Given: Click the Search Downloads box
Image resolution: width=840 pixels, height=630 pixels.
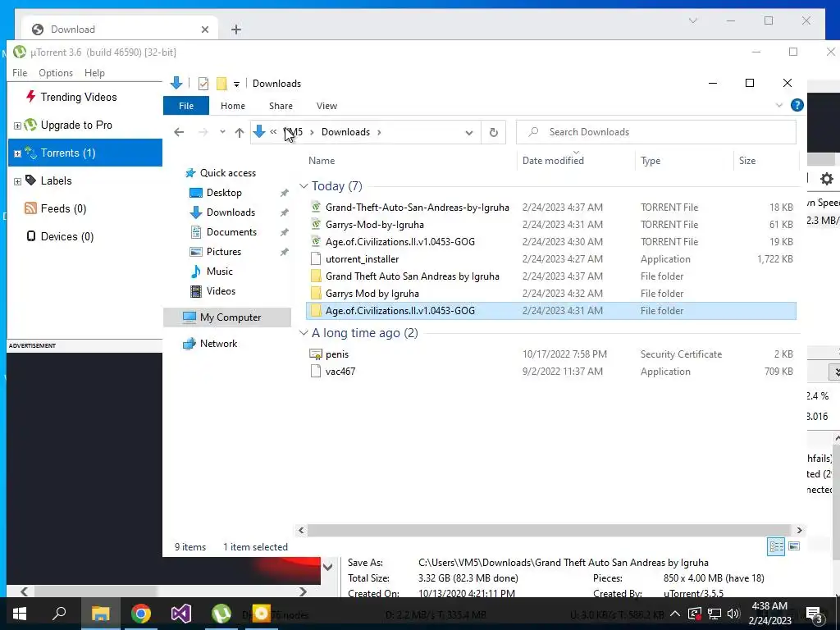Looking at the screenshot, I should coord(656,132).
